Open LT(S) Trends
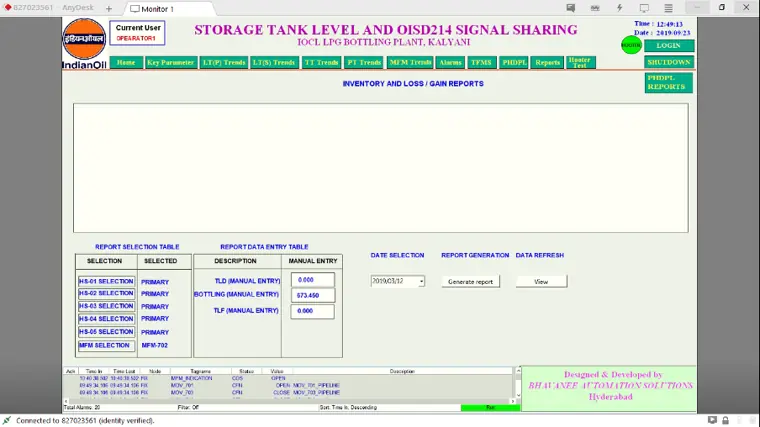 click(x=274, y=63)
